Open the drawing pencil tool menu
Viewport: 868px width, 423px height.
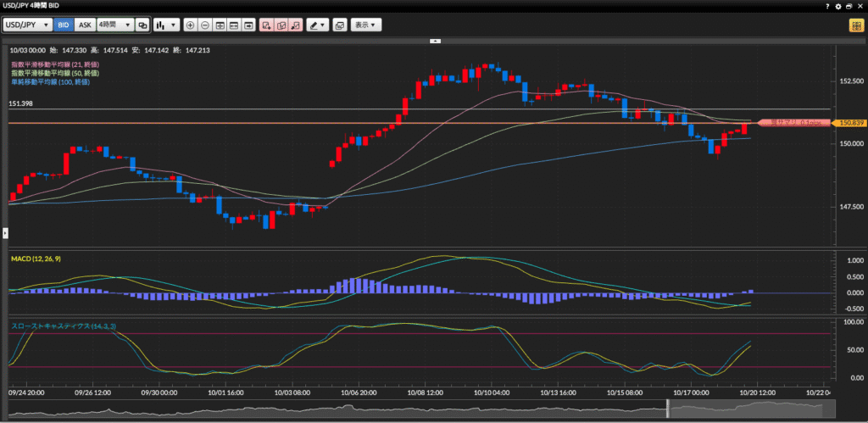317,25
